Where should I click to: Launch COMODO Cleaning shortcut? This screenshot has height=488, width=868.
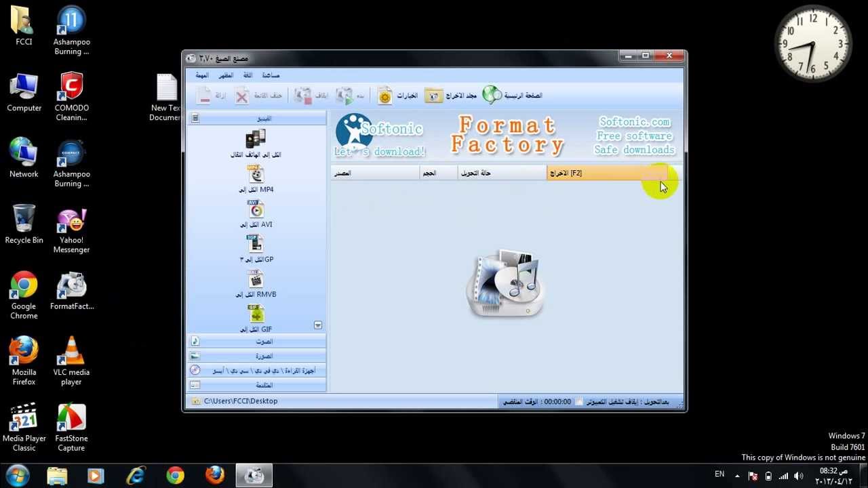tap(71, 96)
